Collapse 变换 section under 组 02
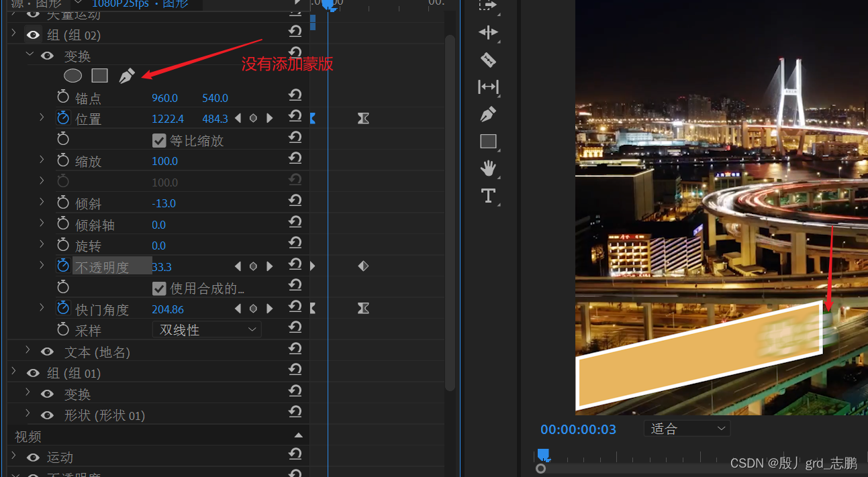 pos(29,54)
